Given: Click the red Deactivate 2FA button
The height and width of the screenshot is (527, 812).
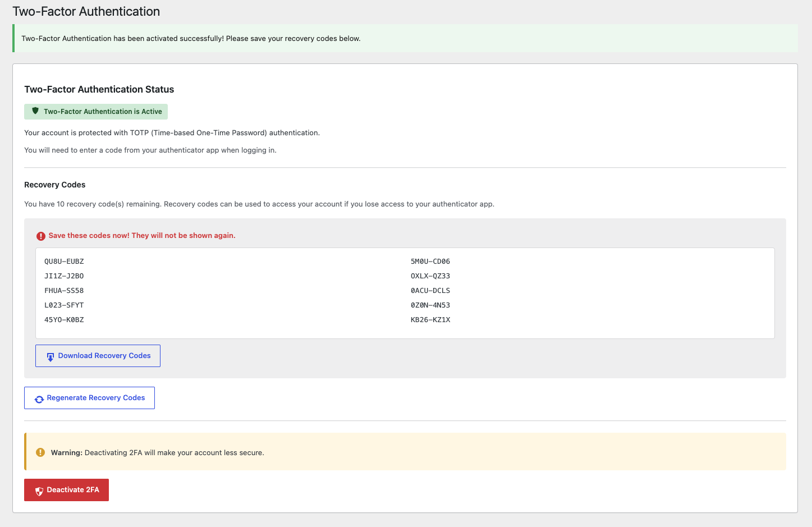Looking at the screenshot, I should tap(66, 490).
